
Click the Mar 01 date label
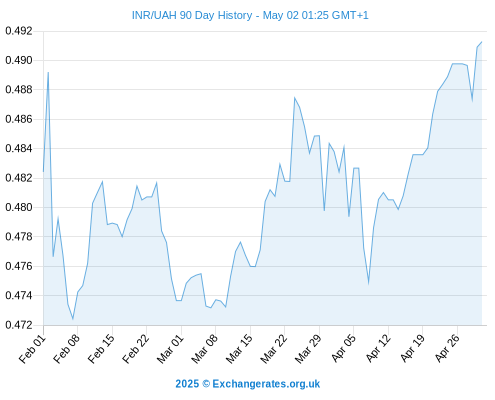(x=170, y=349)
